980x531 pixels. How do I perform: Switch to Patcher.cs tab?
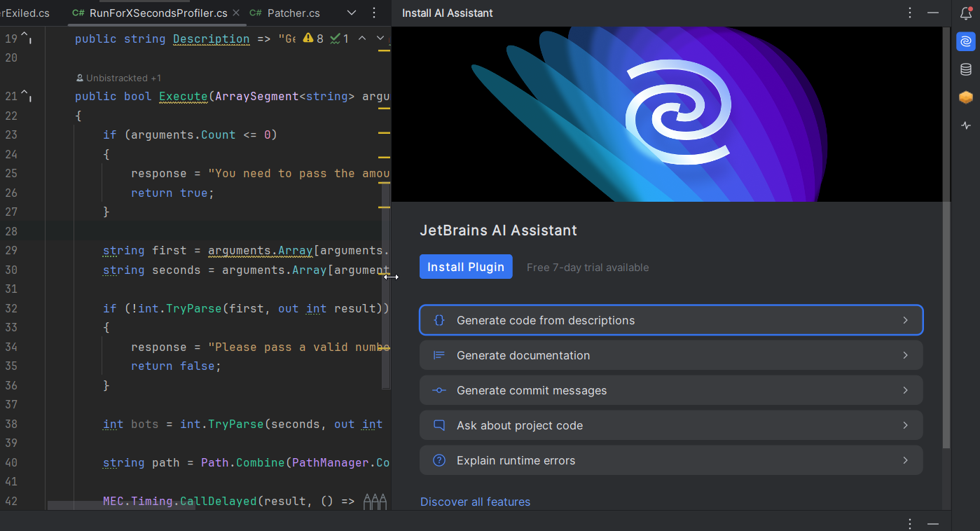point(284,13)
